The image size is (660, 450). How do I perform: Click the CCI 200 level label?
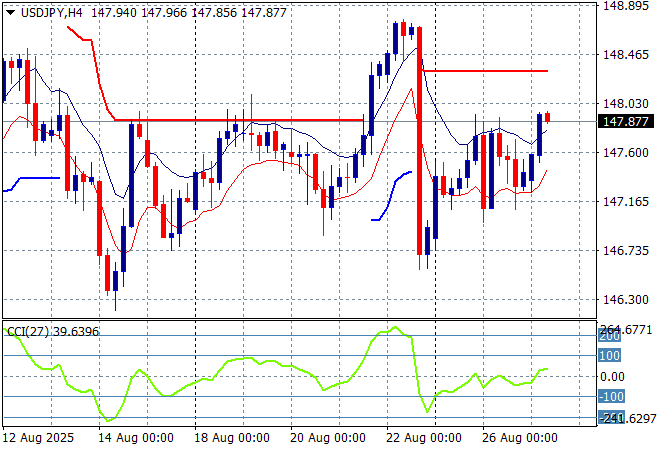point(610,336)
